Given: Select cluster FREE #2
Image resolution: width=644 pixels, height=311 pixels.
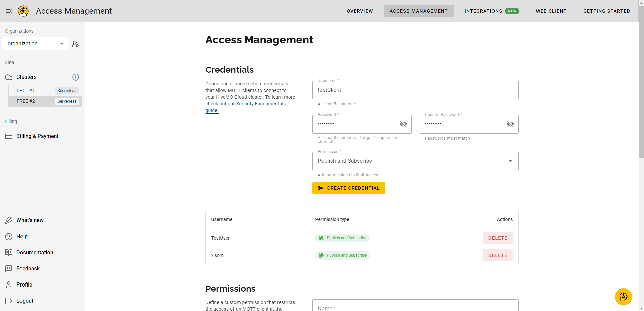Looking at the screenshot, I should point(45,101).
